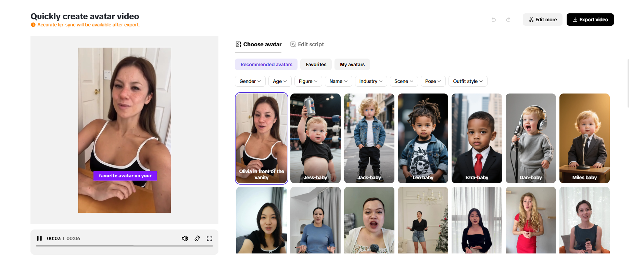This screenshot has width=644, height=261.
Task: Open the Name filter dropdown
Action: [x=339, y=81]
